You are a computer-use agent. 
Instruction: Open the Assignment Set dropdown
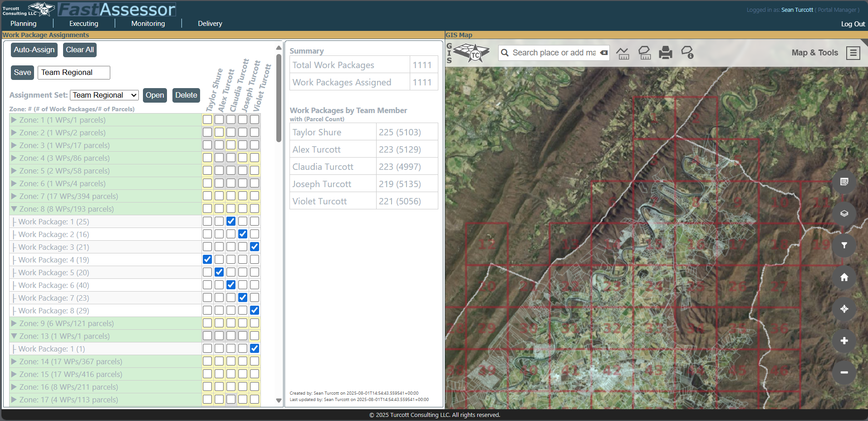tap(104, 95)
